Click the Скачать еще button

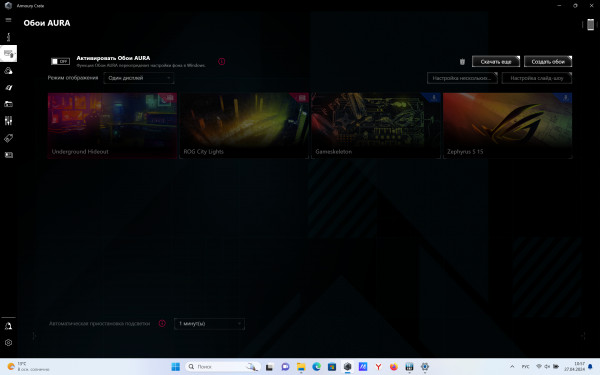pos(496,62)
